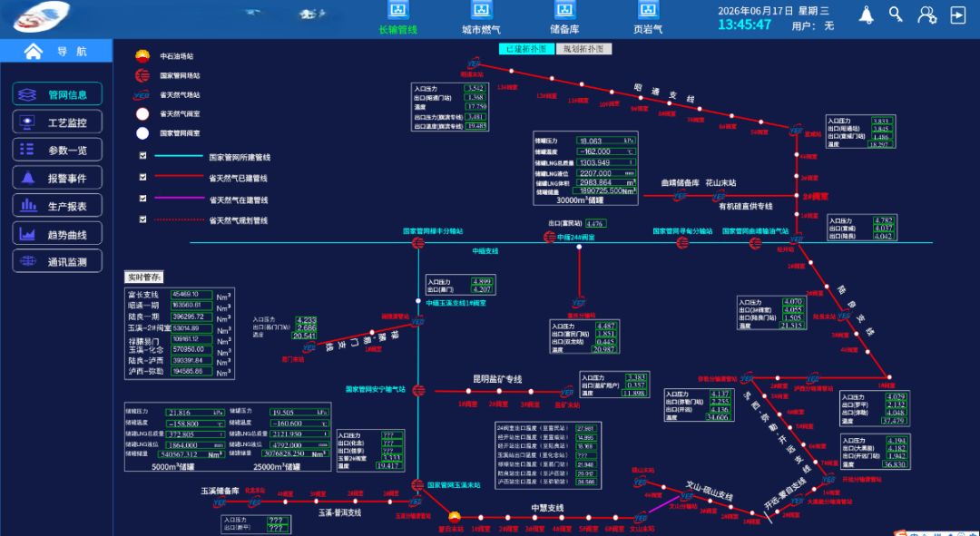Viewport: 980px width, 536px height.
Task: Click the 中缅玉溪支线1#阀室 valve node
Action: click(x=418, y=301)
